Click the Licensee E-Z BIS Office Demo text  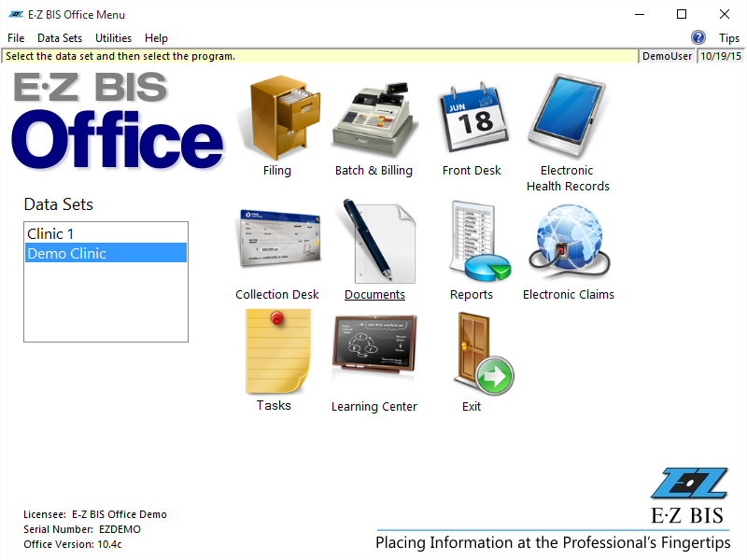pos(95,514)
